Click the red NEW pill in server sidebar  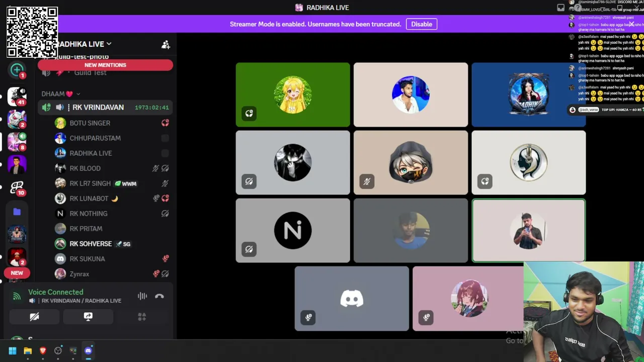(x=17, y=273)
